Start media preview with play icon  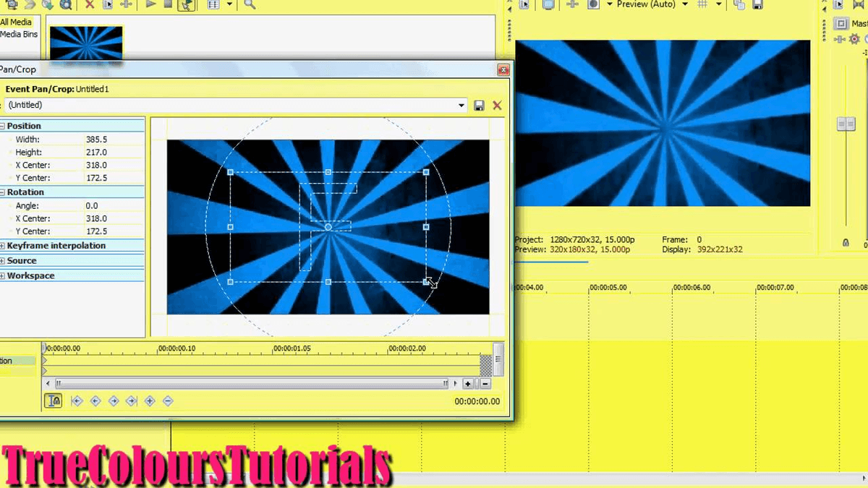tap(151, 4)
